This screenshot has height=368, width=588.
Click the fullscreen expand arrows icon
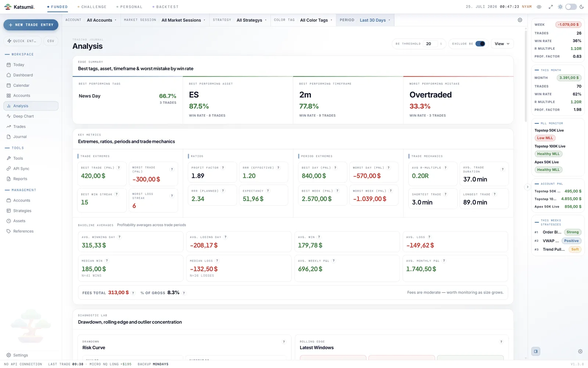(551, 7)
